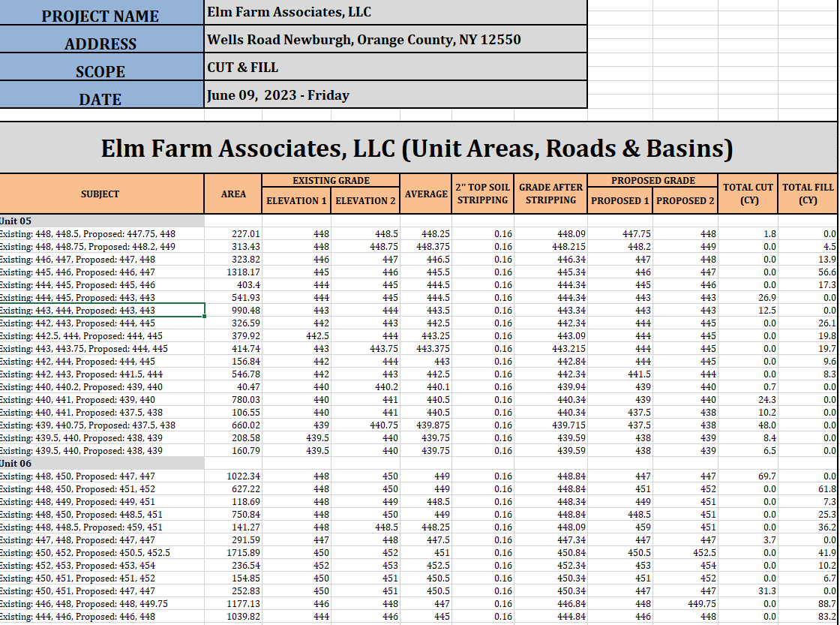Screen dimensions: 840x625
Task: Select the PROJECT NAME label cell
Action: tap(100, 16)
